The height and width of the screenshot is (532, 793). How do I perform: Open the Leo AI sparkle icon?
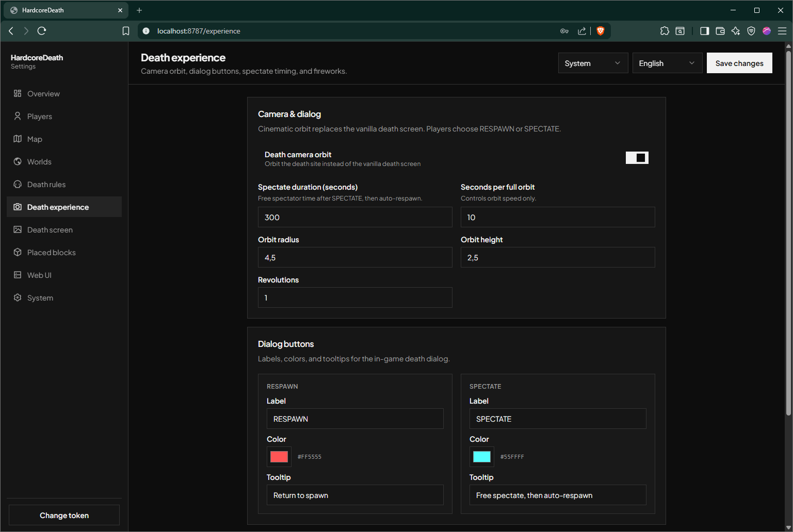736,31
